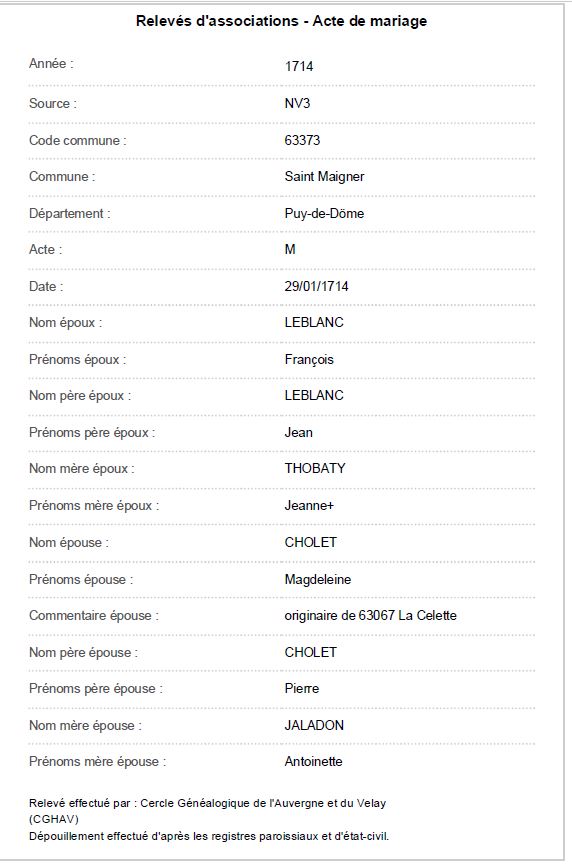Screen dimensions: 572x867
Task: Click the bride's father first name Pierre
Action: point(301,688)
